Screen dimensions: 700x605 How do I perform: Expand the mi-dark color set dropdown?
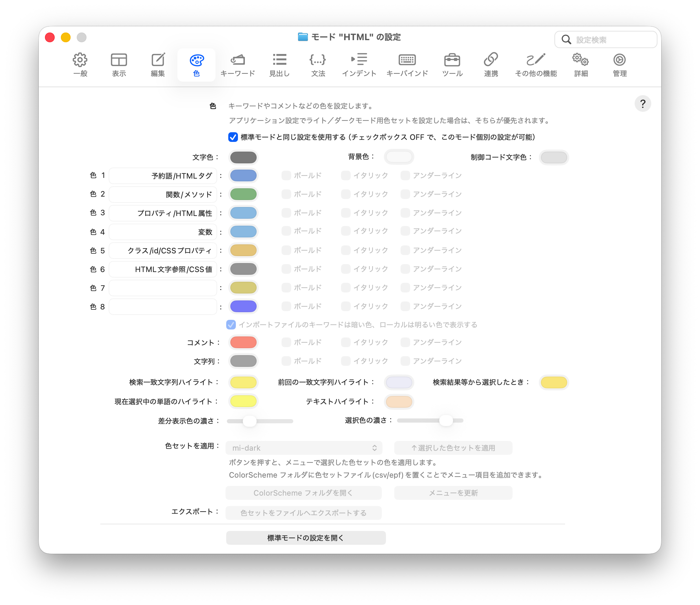pos(304,448)
